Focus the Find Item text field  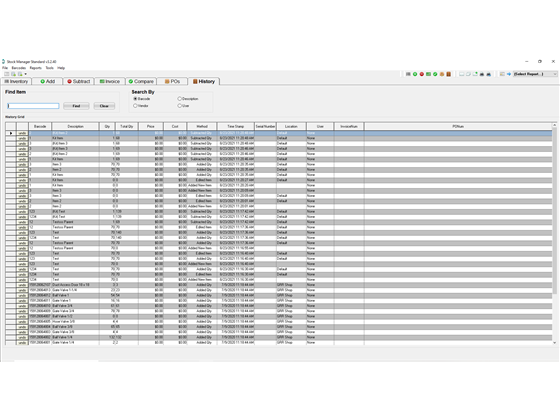click(33, 106)
